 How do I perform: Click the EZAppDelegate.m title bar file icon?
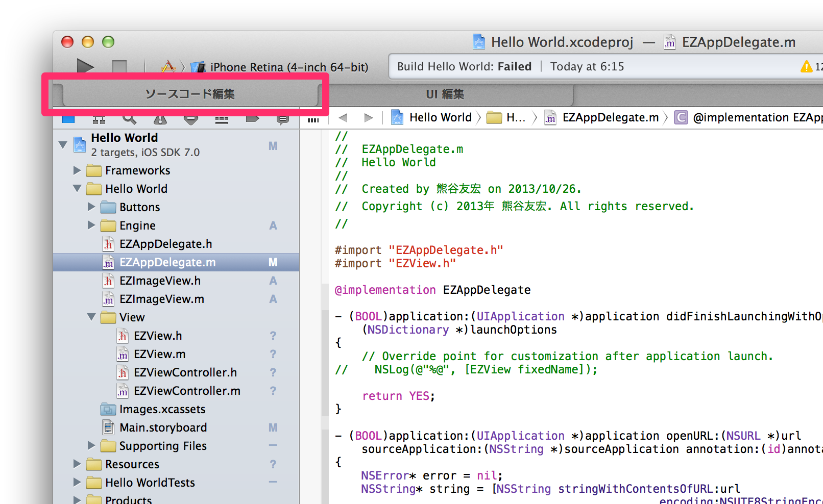point(670,42)
